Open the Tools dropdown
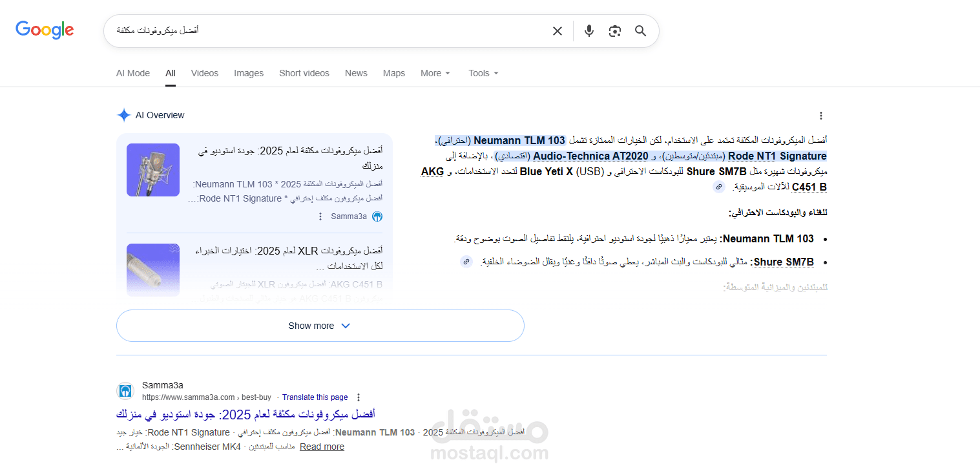Screen dimensions: 980x473 click(x=483, y=73)
